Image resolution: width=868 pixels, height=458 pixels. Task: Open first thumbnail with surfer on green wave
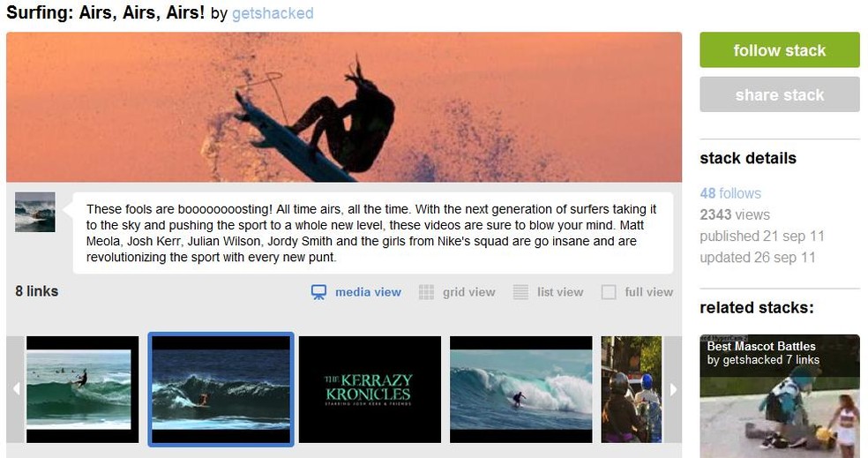click(x=82, y=389)
